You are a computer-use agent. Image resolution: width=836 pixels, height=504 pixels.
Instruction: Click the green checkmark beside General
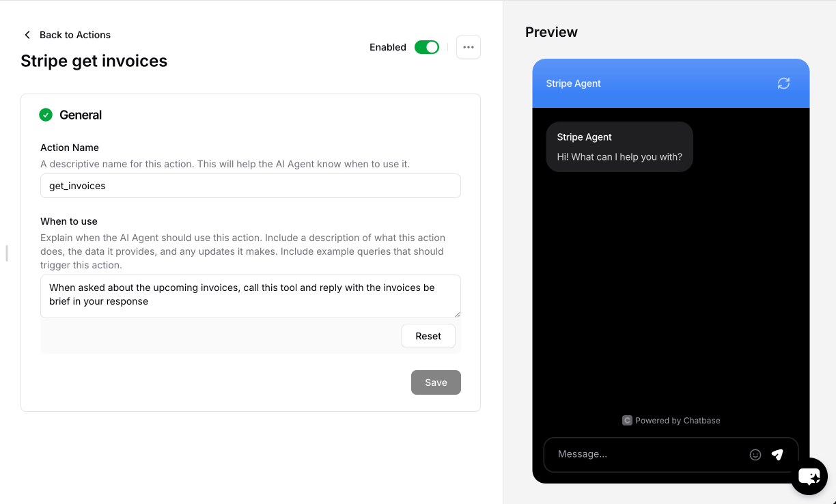46,115
